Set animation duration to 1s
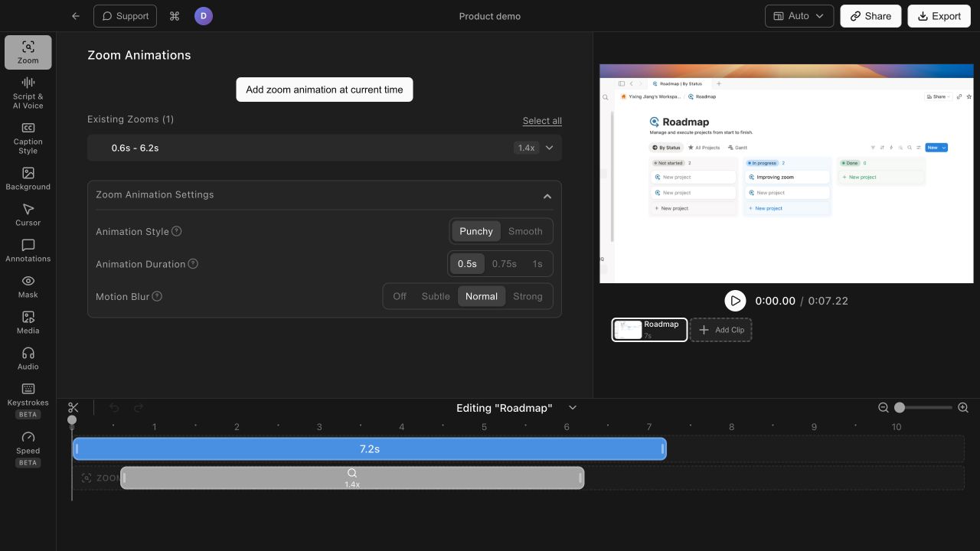This screenshot has width=980, height=551. click(537, 264)
